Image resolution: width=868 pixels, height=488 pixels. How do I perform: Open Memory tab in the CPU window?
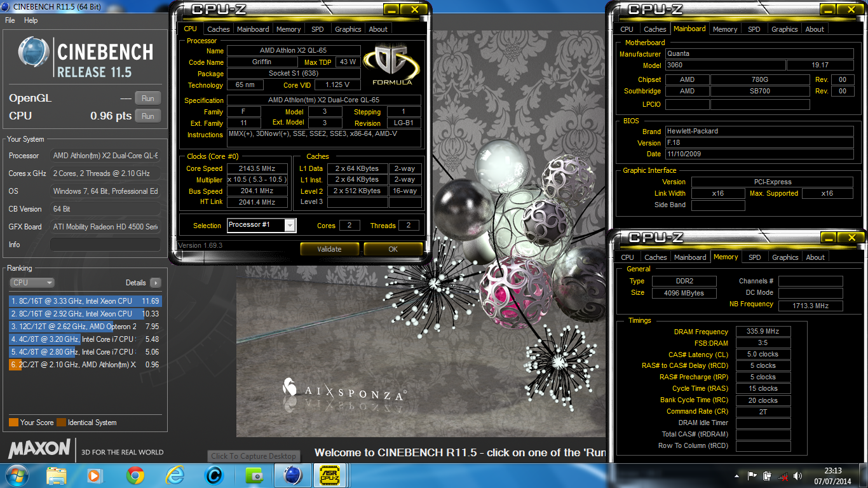point(288,29)
